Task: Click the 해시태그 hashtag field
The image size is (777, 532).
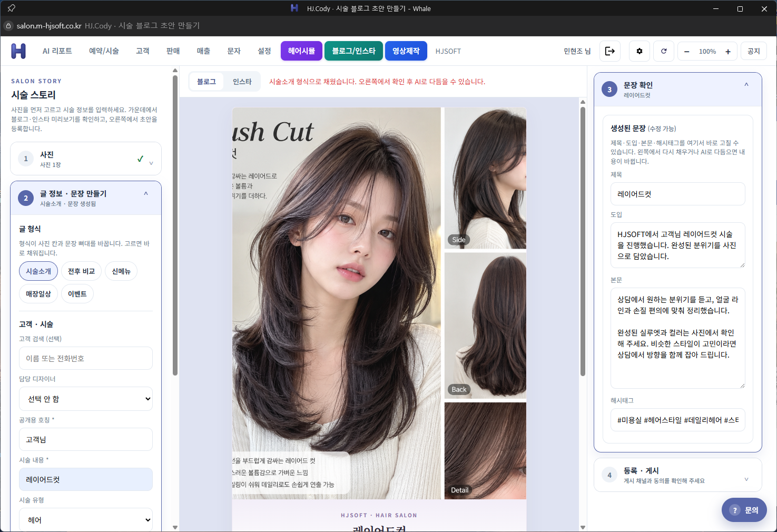Action: tap(677, 420)
